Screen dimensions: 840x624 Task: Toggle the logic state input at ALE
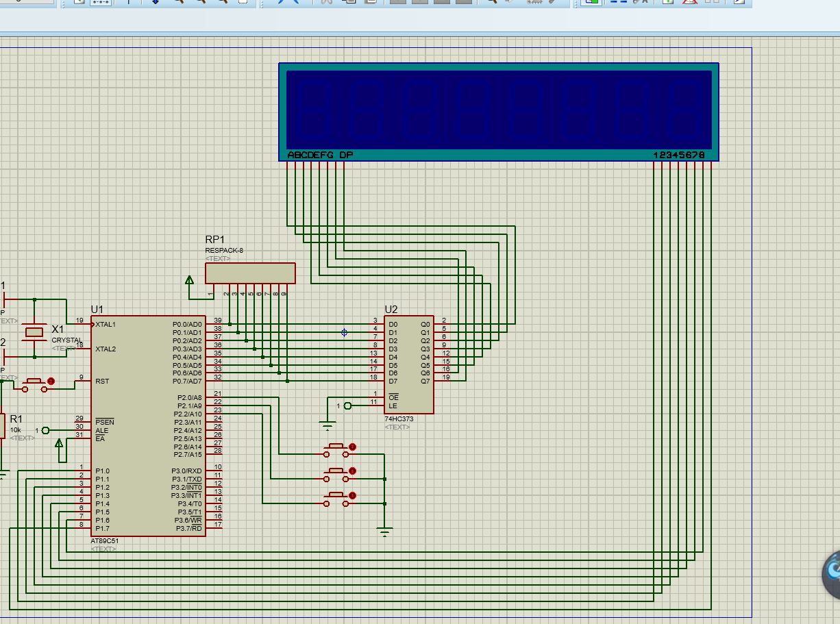coord(45,430)
